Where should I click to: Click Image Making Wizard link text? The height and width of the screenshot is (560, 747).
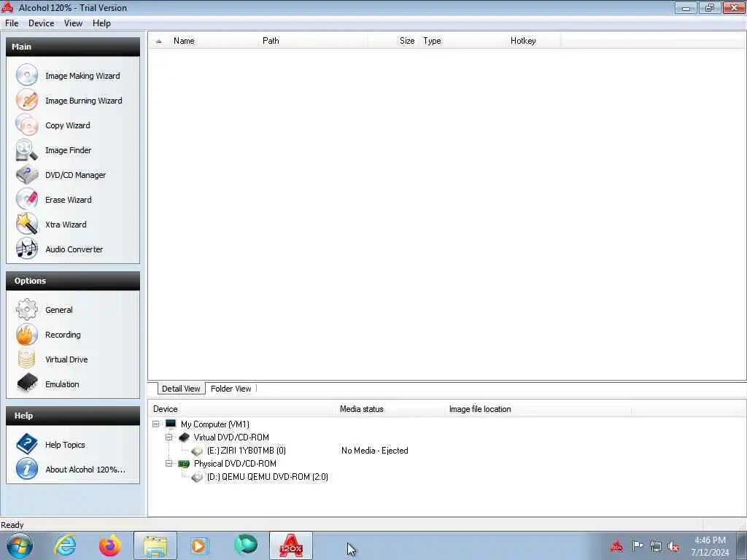[82, 76]
